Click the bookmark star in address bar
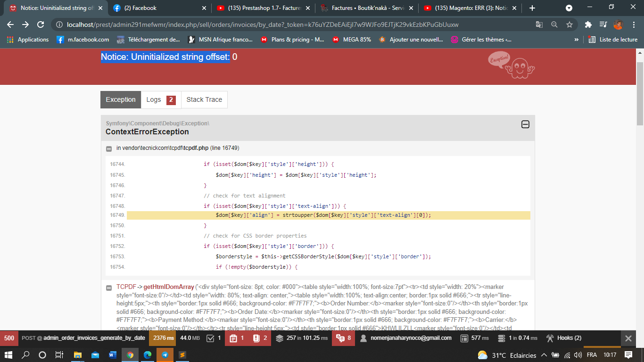The width and height of the screenshot is (644, 362). tap(570, 25)
